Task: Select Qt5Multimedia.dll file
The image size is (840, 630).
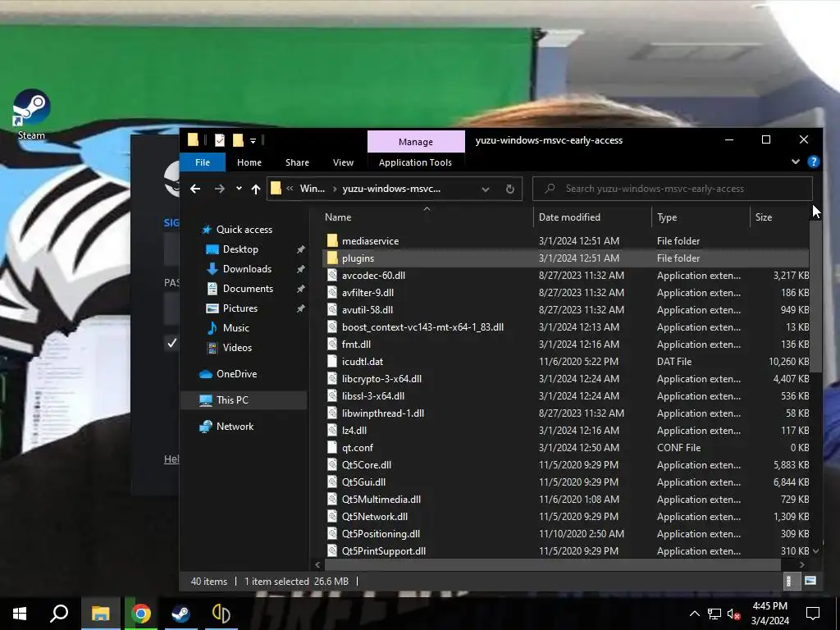Action: [381, 500]
